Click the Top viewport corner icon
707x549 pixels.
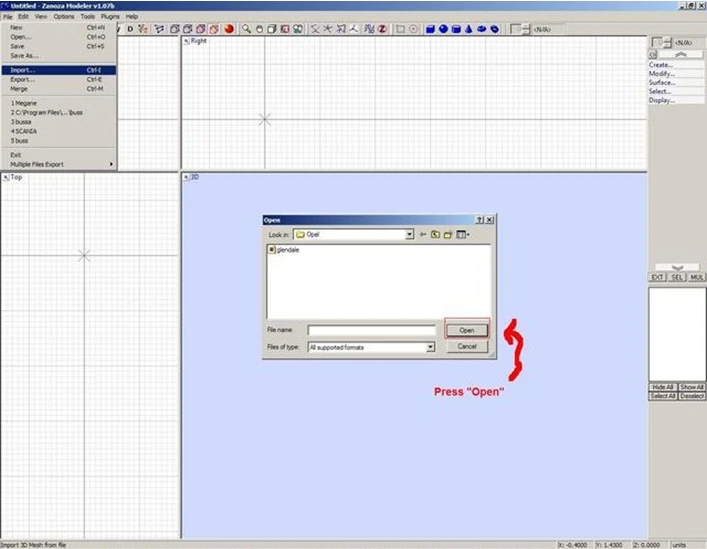point(6,178)
